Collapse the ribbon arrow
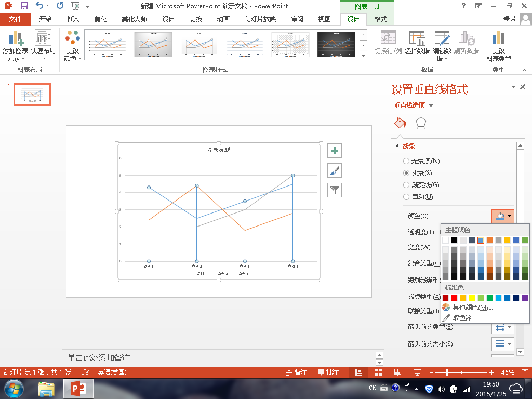The image size is (532, 399). coord(525,70)
